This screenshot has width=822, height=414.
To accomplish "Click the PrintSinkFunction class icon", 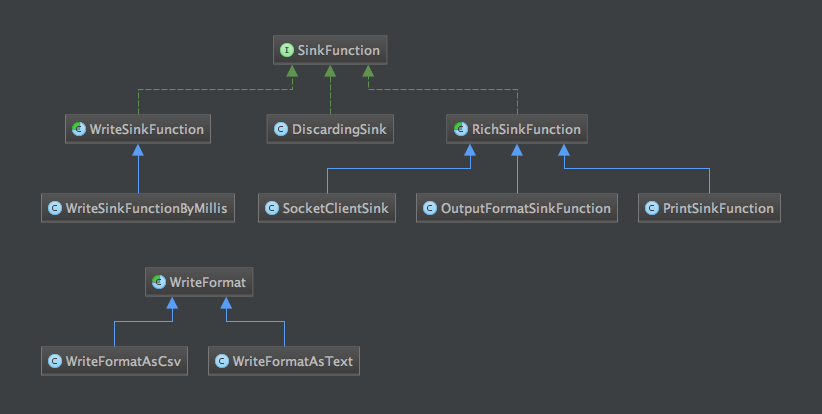I will coord(652,209).
